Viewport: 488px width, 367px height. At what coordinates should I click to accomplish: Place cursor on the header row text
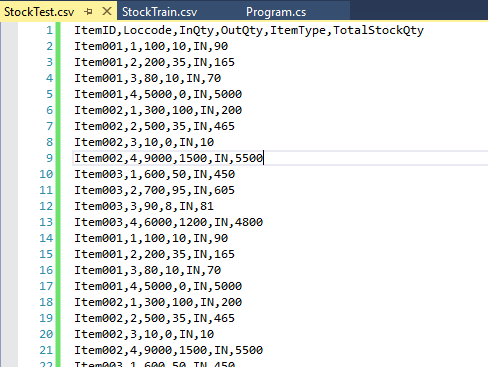pos(249,30)
